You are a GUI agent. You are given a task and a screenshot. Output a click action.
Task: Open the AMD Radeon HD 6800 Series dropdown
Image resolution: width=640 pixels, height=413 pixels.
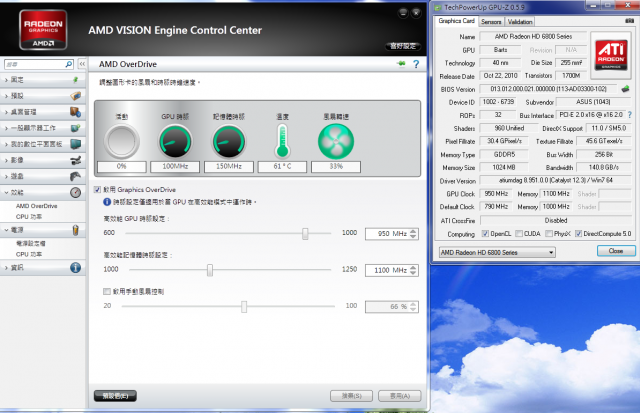click(497, 252)
